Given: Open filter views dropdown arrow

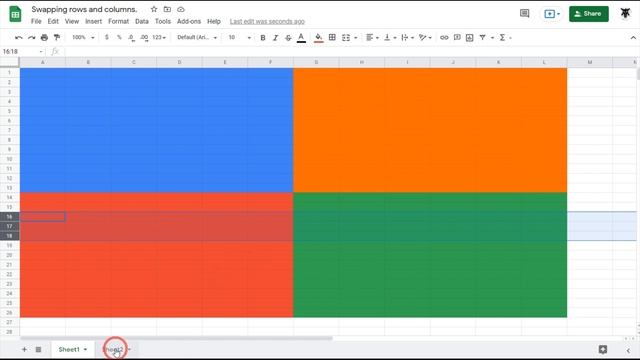Looking at the screenshot, I should pyautogui.click(x=492, y=38).
